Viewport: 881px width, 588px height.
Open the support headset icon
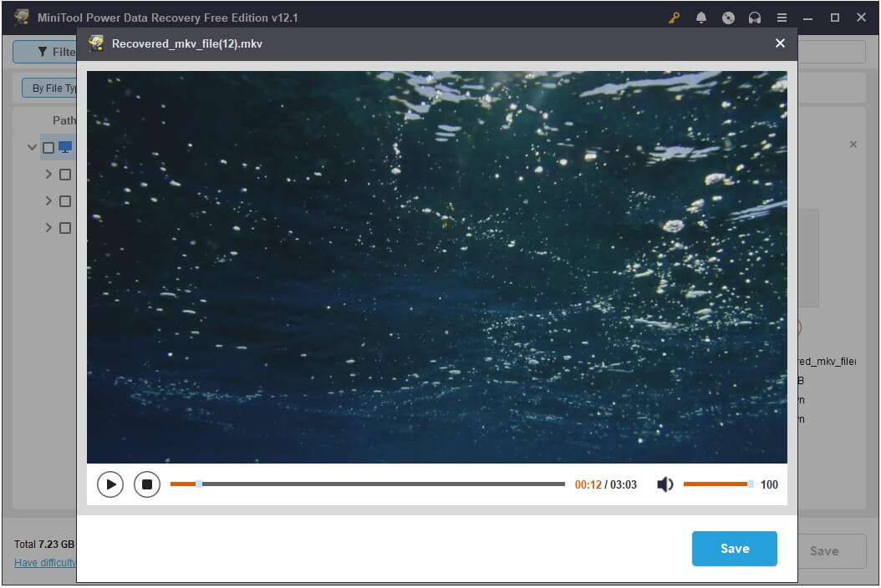(x=755, y=18)
